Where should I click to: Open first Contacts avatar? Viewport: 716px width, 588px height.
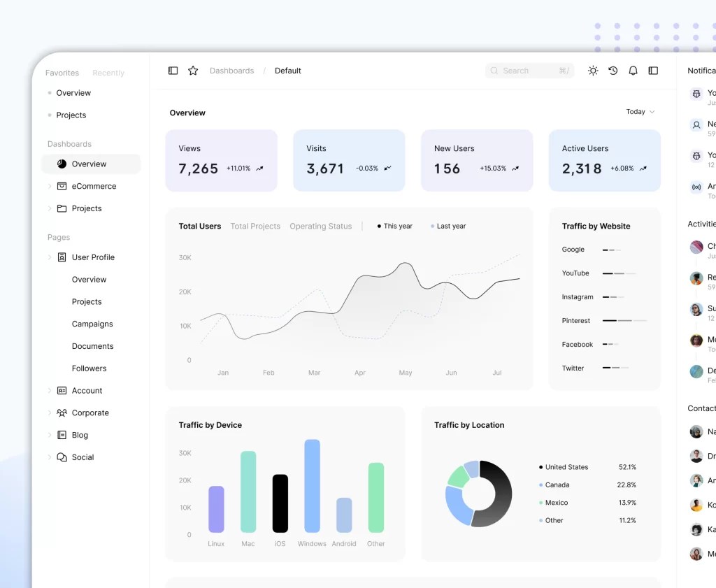(696, 431)
